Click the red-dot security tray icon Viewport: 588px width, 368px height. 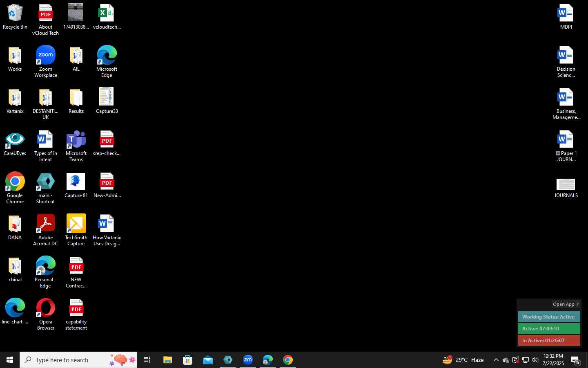click(x=516, y=360)
